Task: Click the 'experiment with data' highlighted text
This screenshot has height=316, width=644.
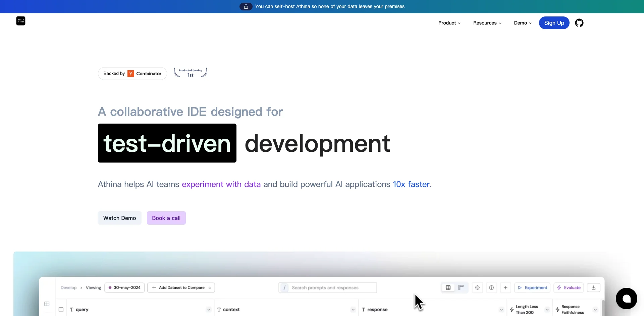Action: coord(221,184)
